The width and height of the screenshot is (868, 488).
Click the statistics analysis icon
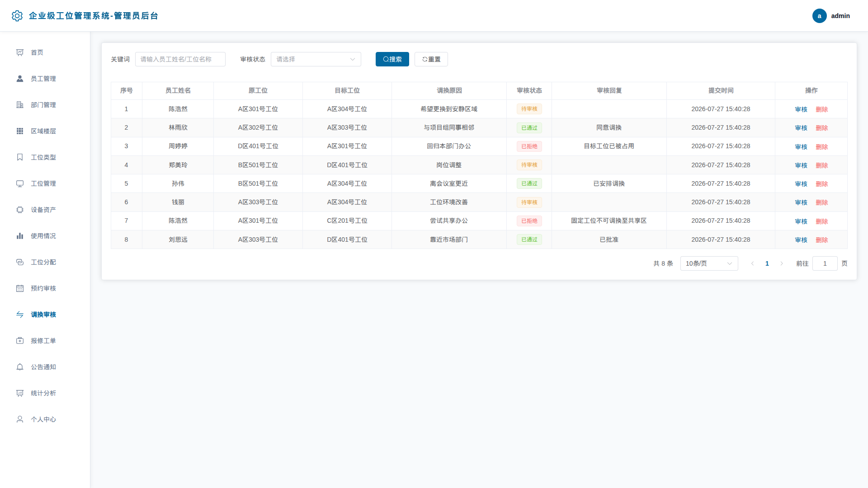(x=20, y=393)
